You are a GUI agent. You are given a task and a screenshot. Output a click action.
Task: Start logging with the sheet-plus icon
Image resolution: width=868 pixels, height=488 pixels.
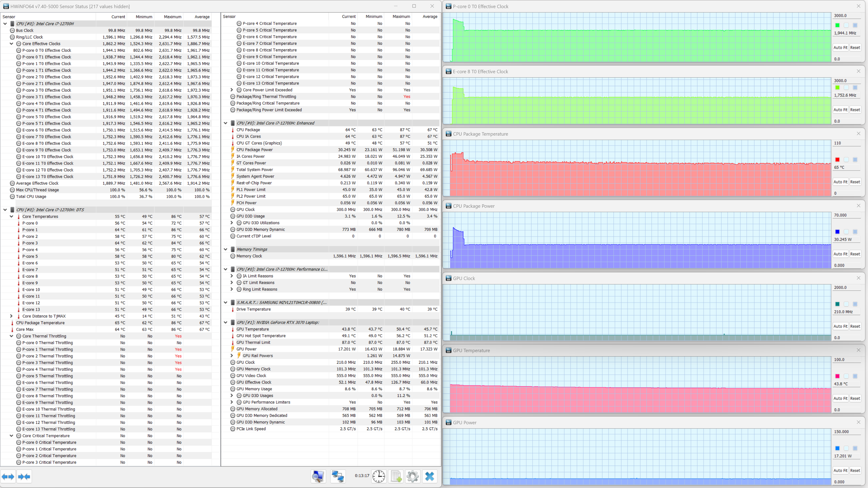tap(396, 476)
